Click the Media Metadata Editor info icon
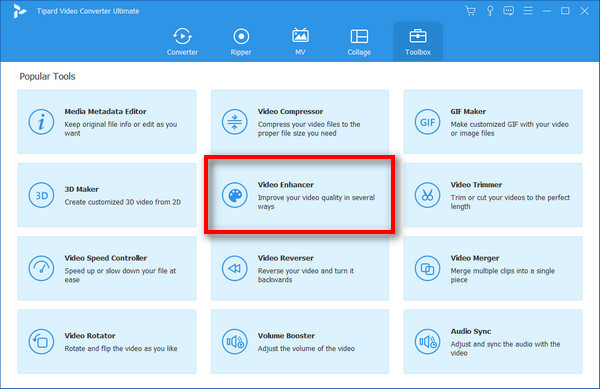 pyautogui.click(x=41, y=122)
